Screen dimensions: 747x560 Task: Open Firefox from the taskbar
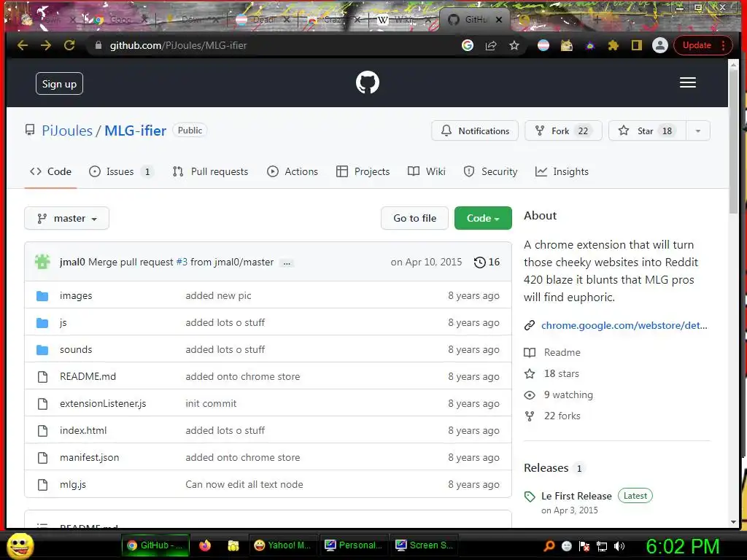205,545
